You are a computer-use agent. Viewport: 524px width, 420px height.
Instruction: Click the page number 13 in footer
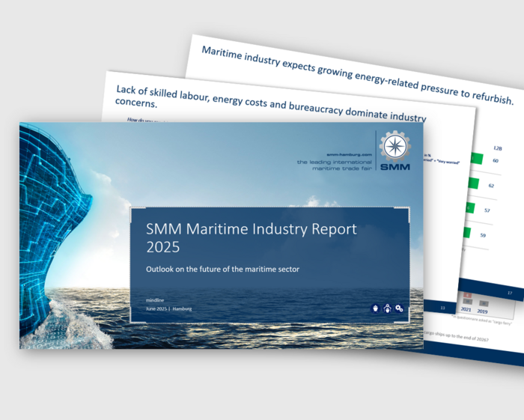(x=442, y=308)
